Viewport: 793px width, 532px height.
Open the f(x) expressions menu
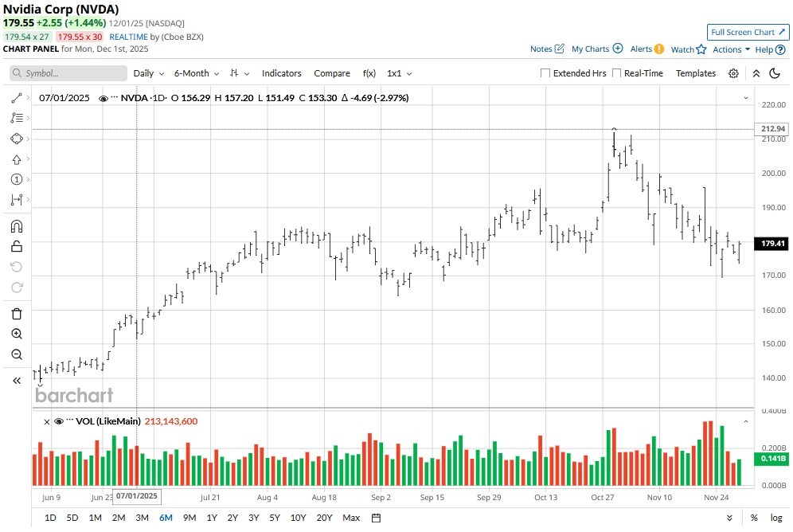coord(369,73)
